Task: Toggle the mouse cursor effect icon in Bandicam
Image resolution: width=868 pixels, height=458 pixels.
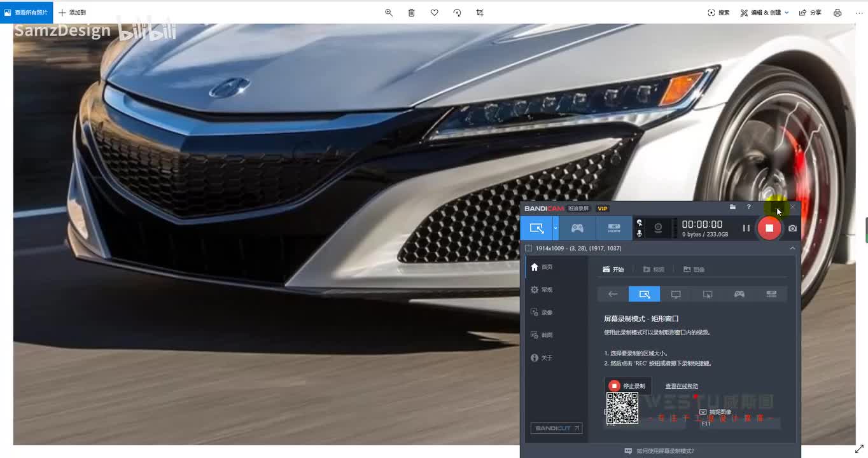Action: click(x=640, y=223)
